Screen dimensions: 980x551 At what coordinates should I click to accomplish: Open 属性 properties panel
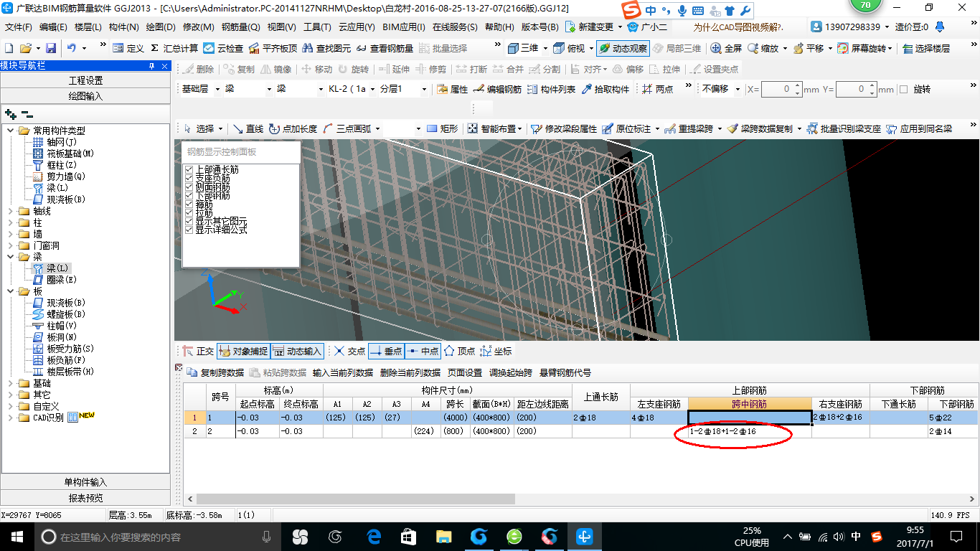pyautogui.click(x=452, y=89)
